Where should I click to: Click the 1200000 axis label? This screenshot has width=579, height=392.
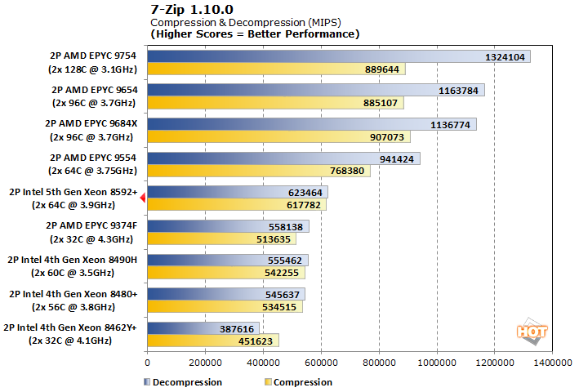click(x=495, y=363)
